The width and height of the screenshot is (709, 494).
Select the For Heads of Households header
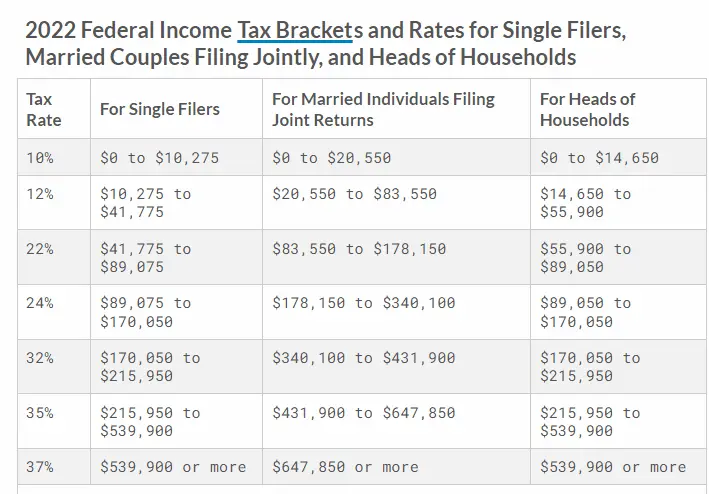(587, 110)
